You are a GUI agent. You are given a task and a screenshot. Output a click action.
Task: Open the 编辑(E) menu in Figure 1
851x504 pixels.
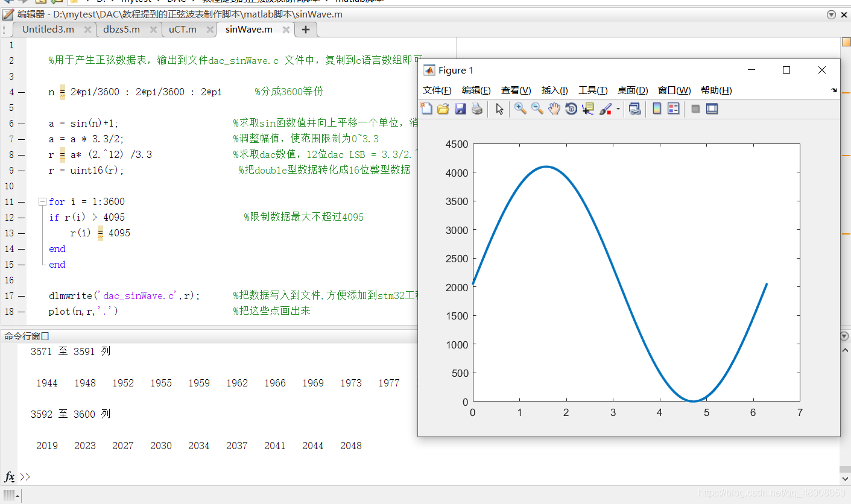pyautogui.click(x=476, y=90)
